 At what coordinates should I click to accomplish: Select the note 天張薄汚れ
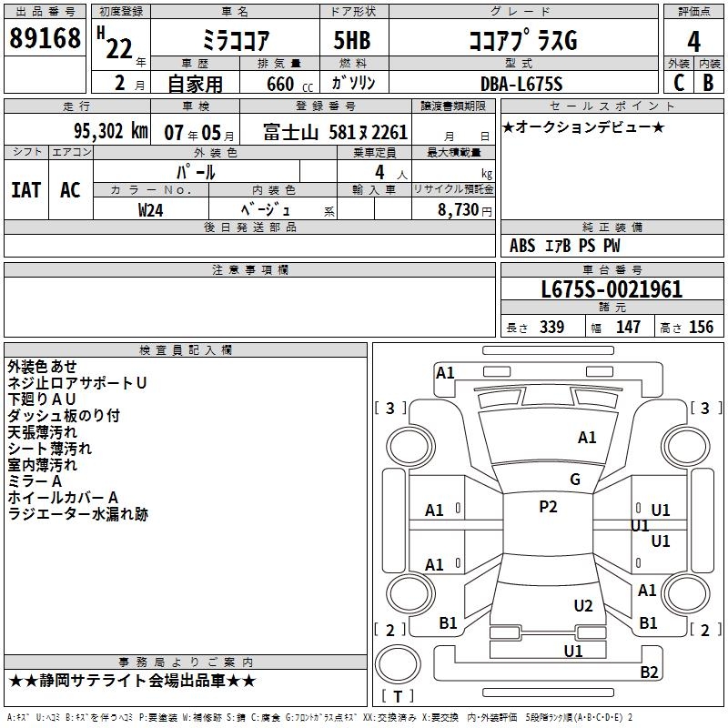coord(42,432)
